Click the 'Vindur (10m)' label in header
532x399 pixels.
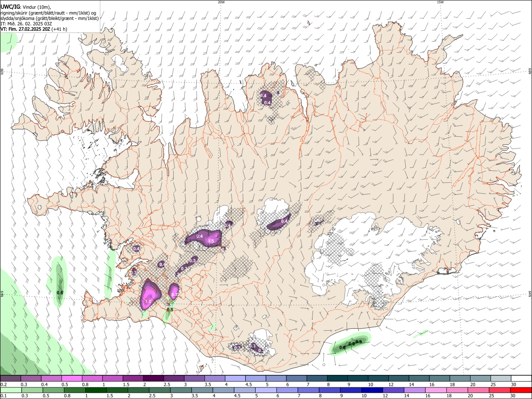(37, 7)
